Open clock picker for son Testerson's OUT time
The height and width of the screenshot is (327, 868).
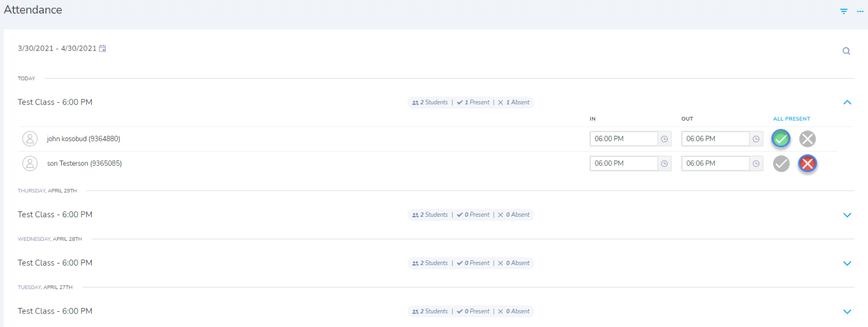[756, 163]
